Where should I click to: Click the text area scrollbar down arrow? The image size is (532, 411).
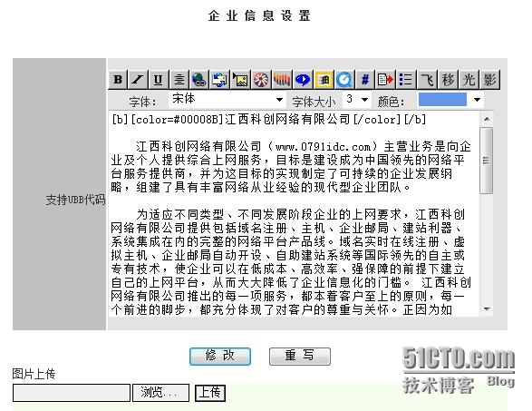pos(487,309)
